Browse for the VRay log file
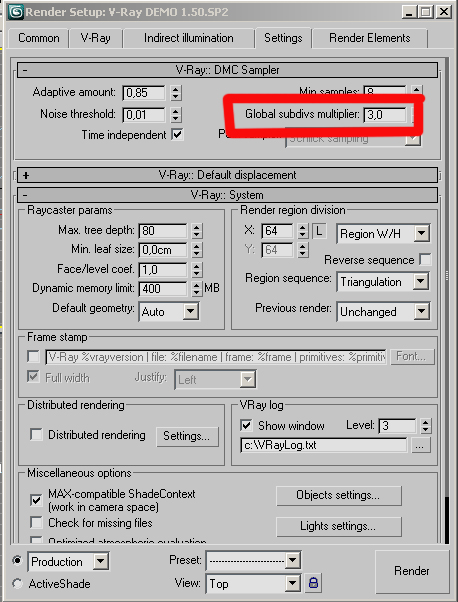Viewport: 458px width, 602px height. (x=420, y=446)
